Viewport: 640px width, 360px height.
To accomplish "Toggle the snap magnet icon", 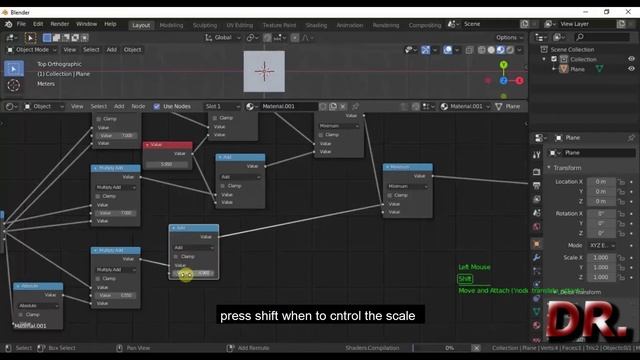I will point(267,38).
